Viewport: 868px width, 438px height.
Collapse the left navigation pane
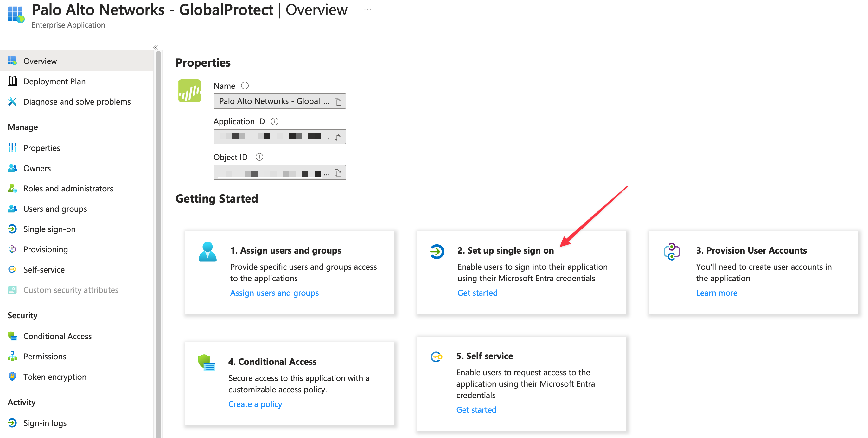click(155, 47)
